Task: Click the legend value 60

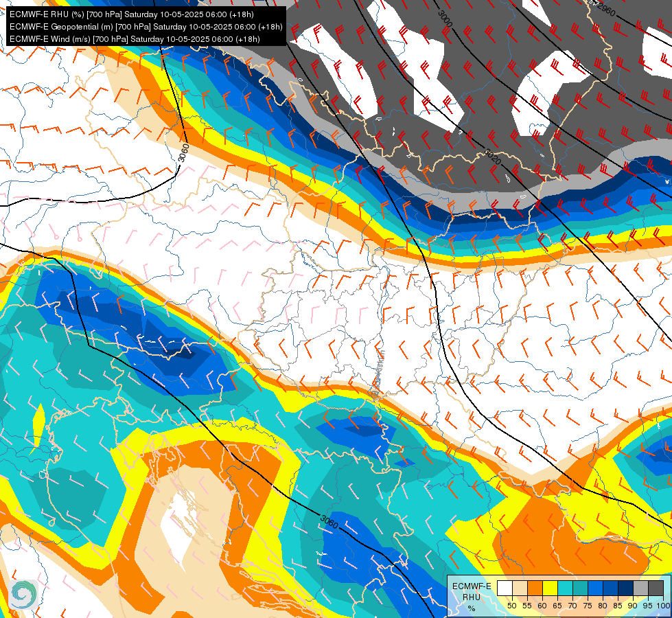Action: [542, 606]
